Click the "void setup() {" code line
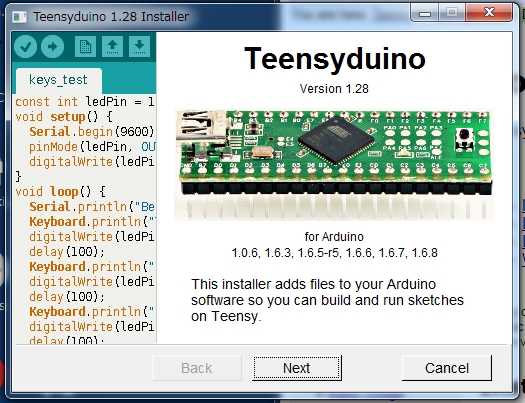This screenshot has width=525, height=403. (64, 117)
